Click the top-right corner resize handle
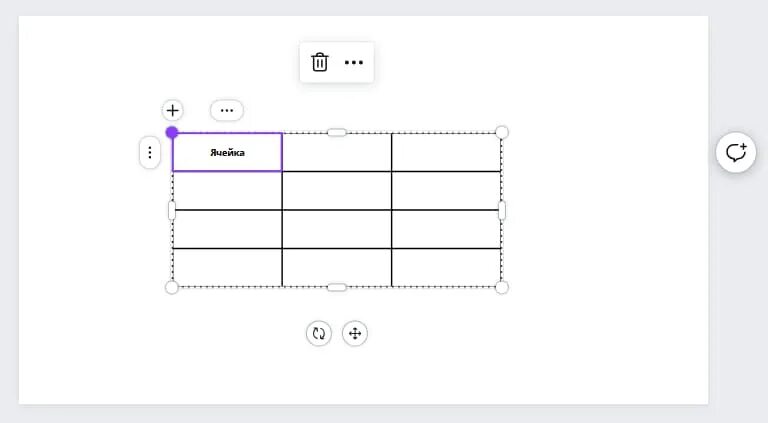 [x=502, y=132]
